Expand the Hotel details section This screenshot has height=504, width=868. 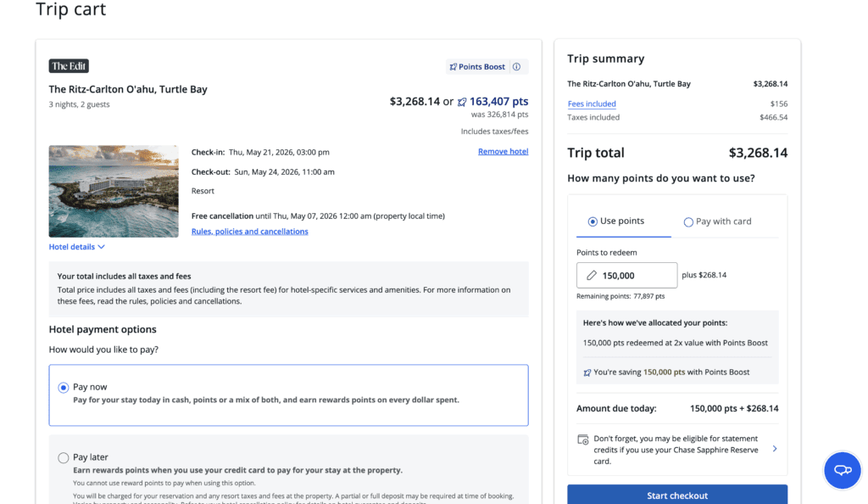77,247
